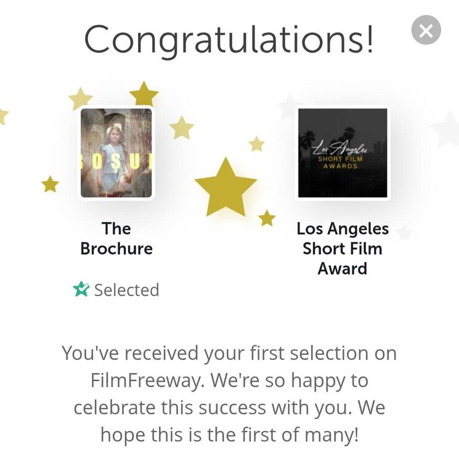Click small gold star left of Brochure poster
This screenshot has width=459, height=476.
pos(50,184)
